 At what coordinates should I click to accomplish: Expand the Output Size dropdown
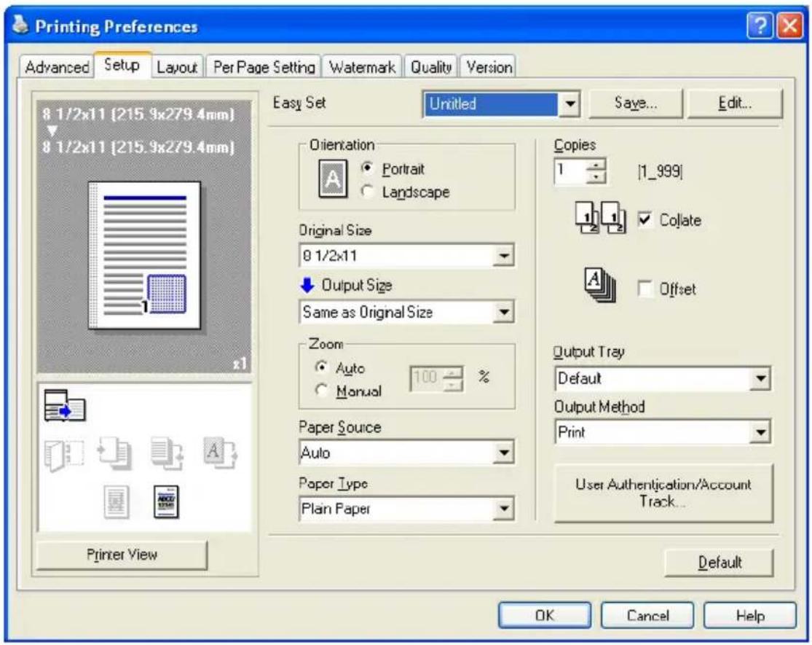(x=406, y=312)
